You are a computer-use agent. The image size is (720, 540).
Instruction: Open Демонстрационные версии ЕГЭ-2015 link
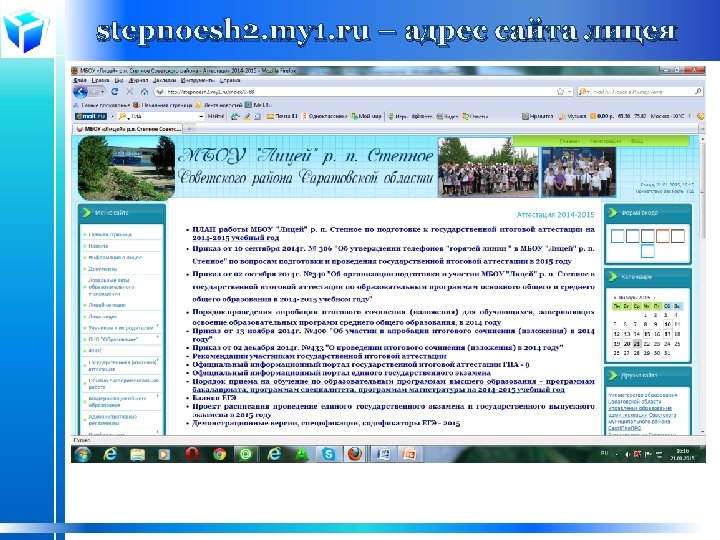(326, 423)
